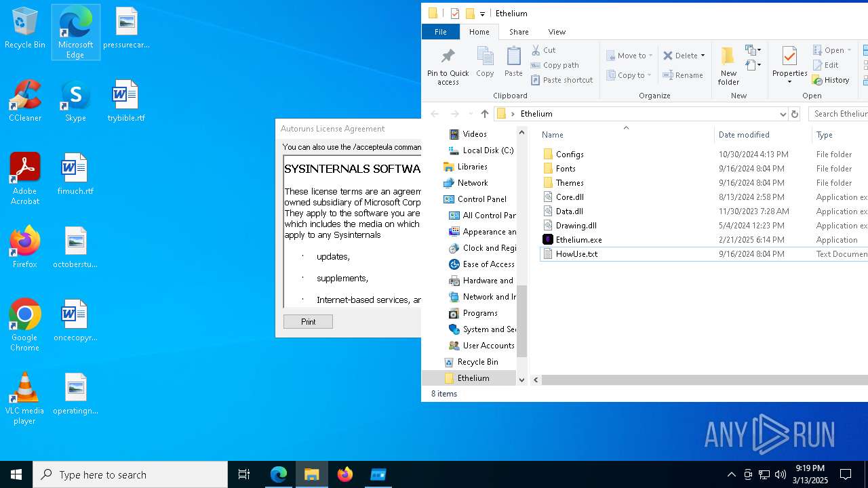The height and width of the screenshot is (488, 868).
Task: Switch to Home ribbon tab
Action: tap(479, 32)
